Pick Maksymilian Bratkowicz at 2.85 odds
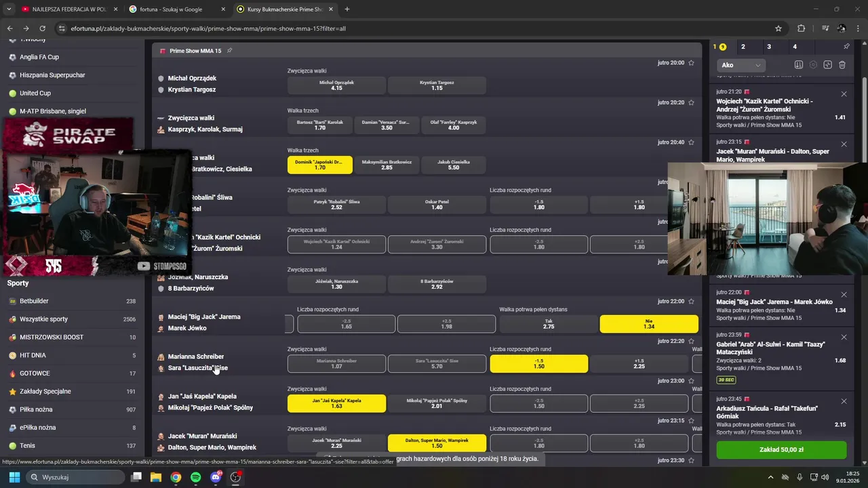868x488 pixels. tap(387, 165)
